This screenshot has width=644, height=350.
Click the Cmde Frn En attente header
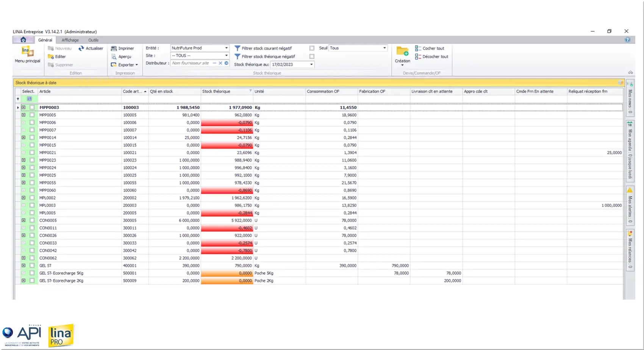pyautogui.click(x=541, y=91)
